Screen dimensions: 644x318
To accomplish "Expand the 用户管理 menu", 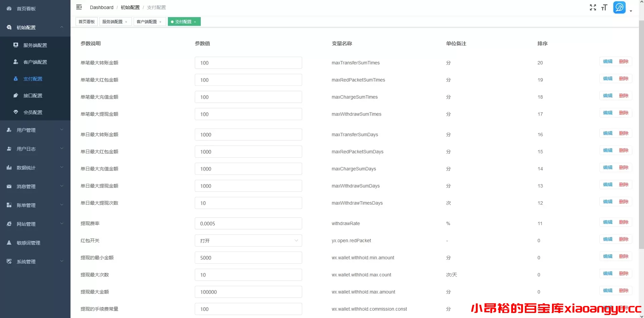I will (35, 130).
